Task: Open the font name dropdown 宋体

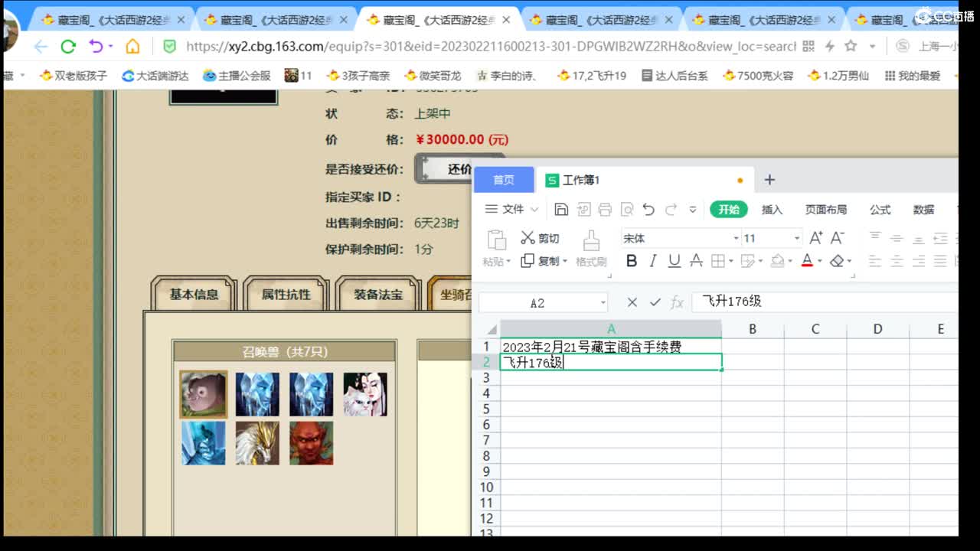Action: click(736, 238)
